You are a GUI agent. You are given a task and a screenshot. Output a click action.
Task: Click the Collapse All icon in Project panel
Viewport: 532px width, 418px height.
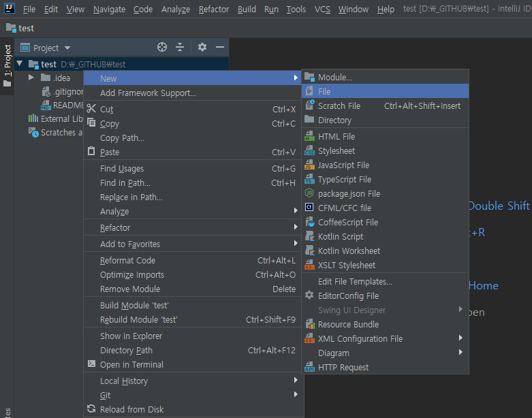180,47
